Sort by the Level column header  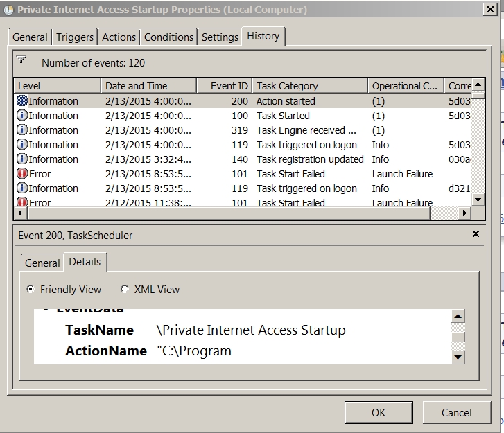58,86
